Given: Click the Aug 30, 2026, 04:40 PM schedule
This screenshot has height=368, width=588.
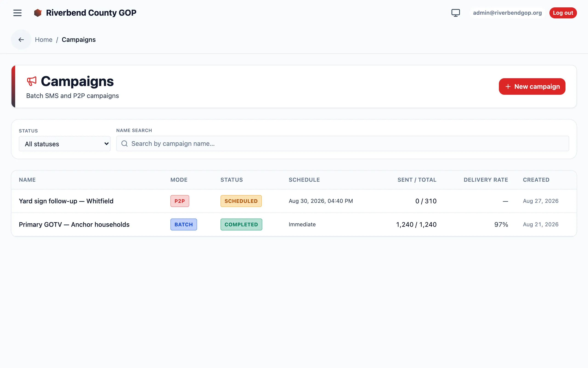Looking at the screenshot, I should pyautogui.click(x=321, y=201).
